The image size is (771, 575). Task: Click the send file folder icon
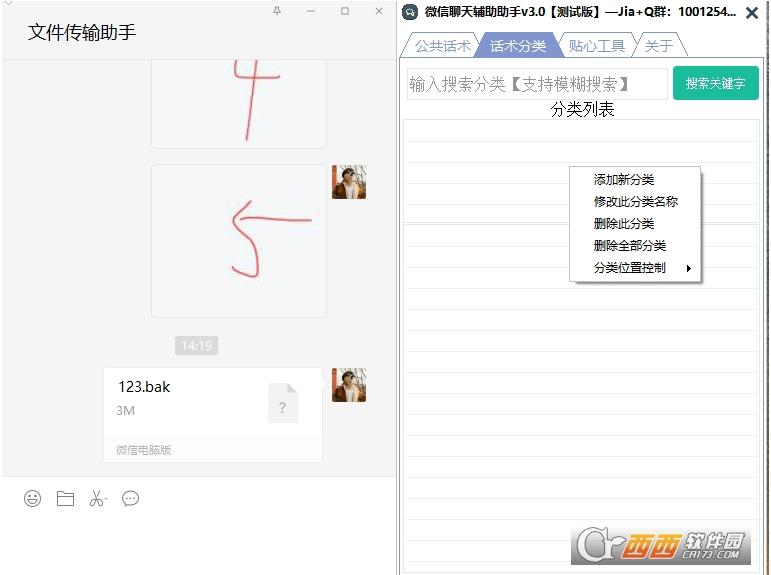[65, 498]
